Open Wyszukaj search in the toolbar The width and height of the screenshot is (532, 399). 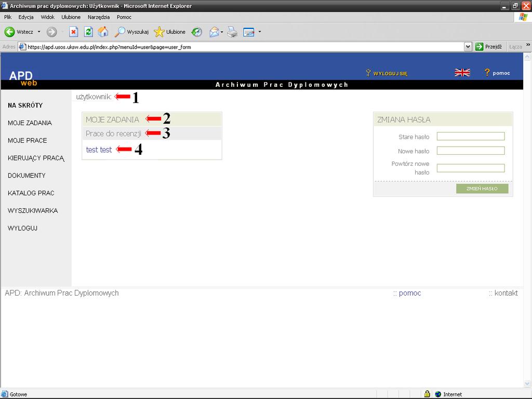pyautogui.click(x=131, y=32)
